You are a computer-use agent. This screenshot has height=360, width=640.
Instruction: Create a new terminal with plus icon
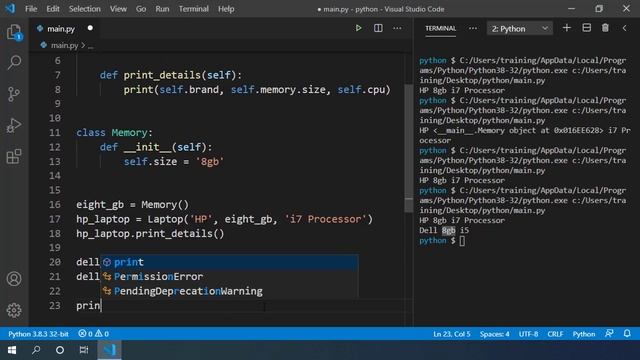[567, 28]
